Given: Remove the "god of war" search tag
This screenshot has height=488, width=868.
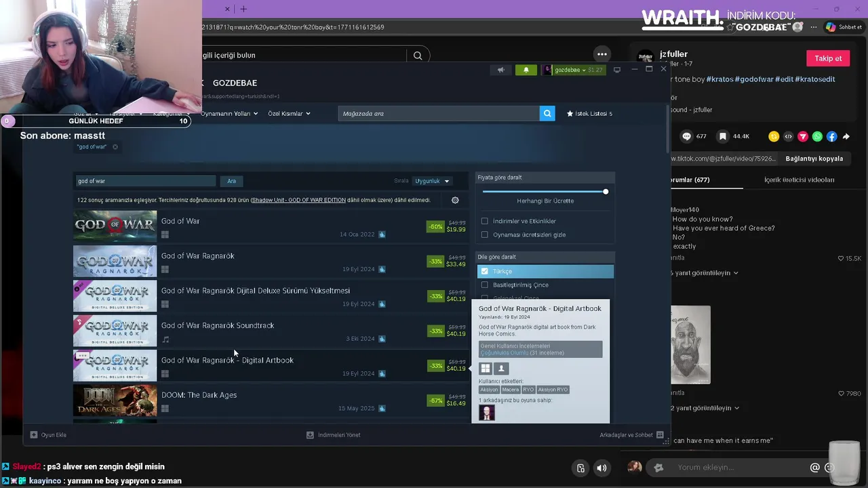Looking at the screenshot, I should [x=115, y=147].
